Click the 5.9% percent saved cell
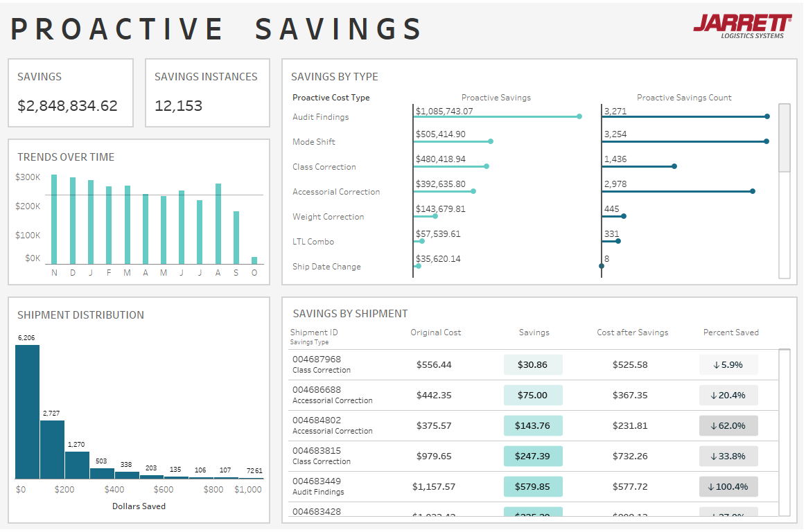806x532 pixels. coord(728,365)
